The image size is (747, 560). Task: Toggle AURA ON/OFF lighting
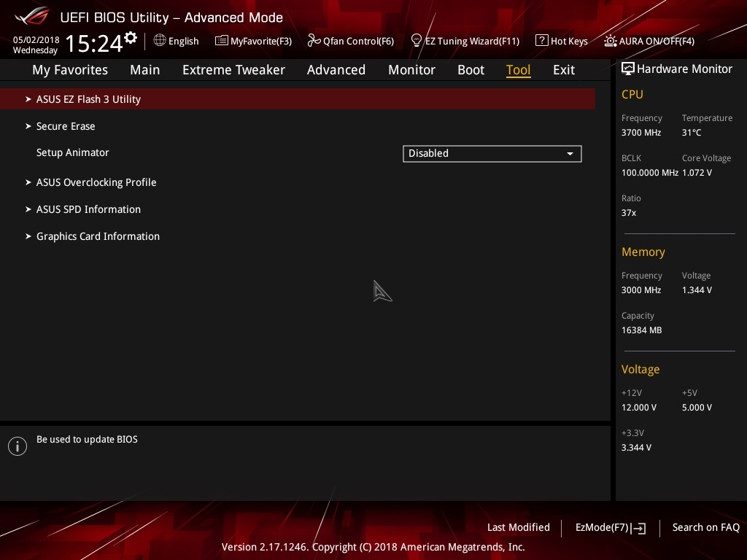[649, 41]
